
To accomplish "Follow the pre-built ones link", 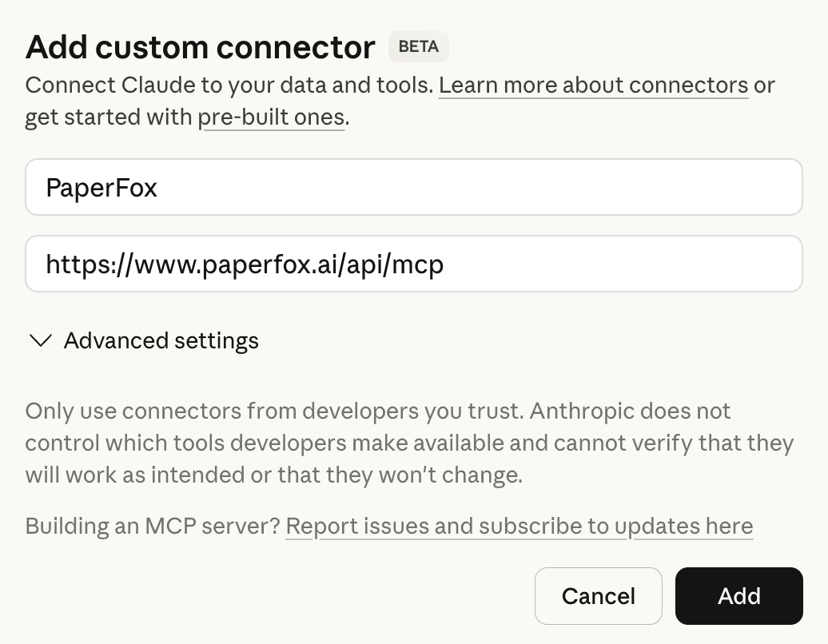I will click(x=271, y=117).
